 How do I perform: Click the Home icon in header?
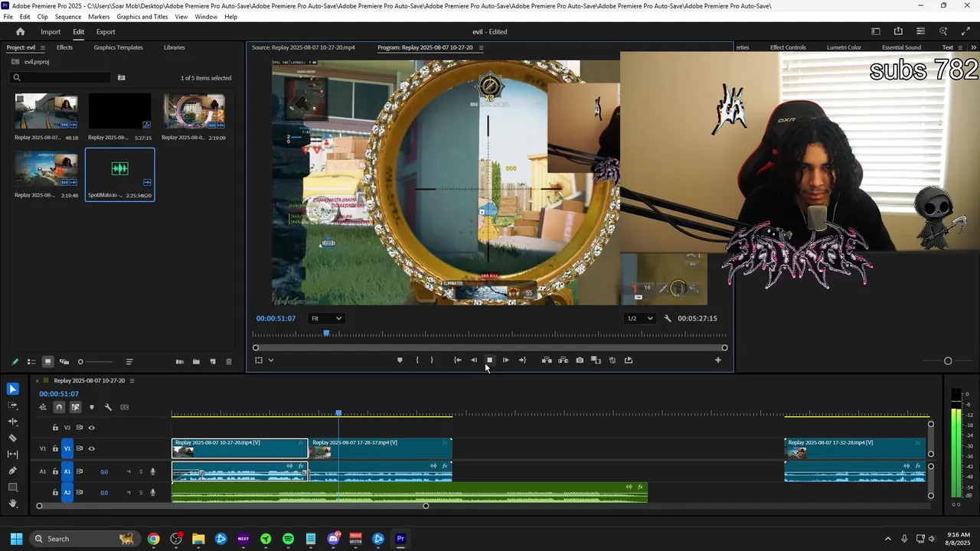(21, 32)
